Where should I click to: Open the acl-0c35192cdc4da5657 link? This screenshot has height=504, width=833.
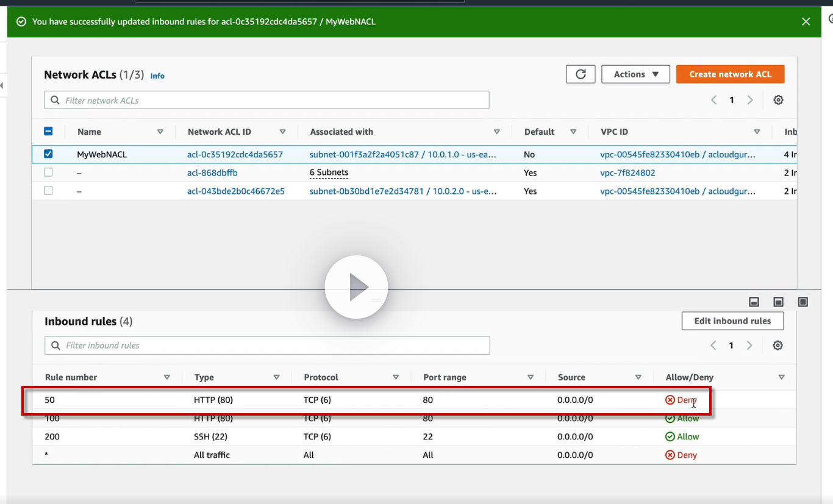[x=235, y=155]
